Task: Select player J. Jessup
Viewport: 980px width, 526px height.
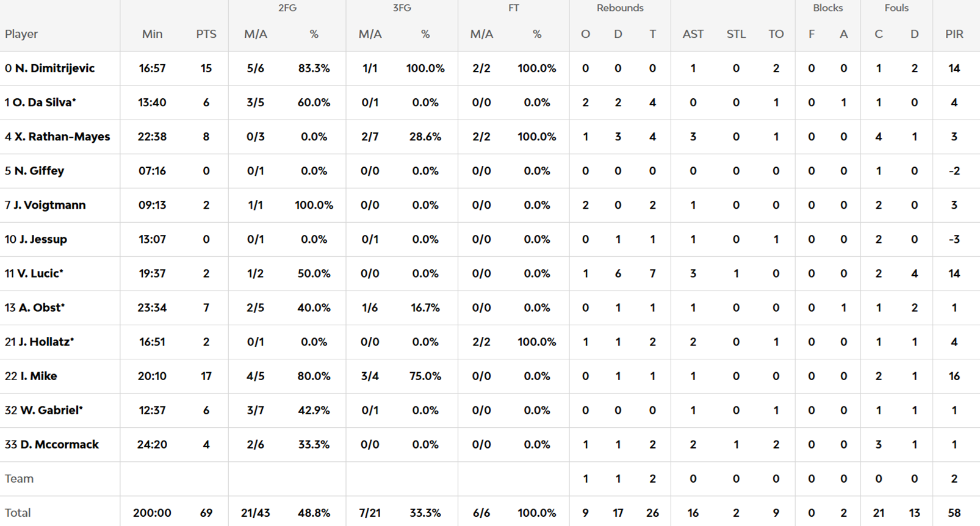Action: 43,239
